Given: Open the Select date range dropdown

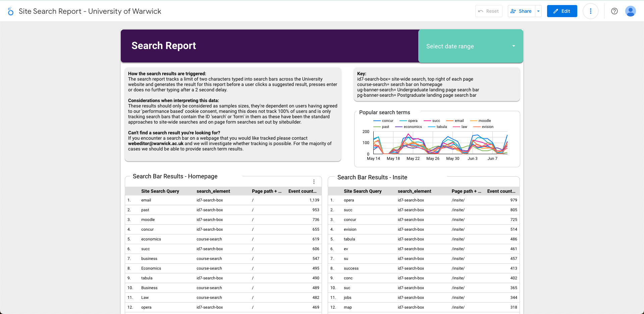Looking at the screenshot, I should pyautogui.click(x=470, y=46).
